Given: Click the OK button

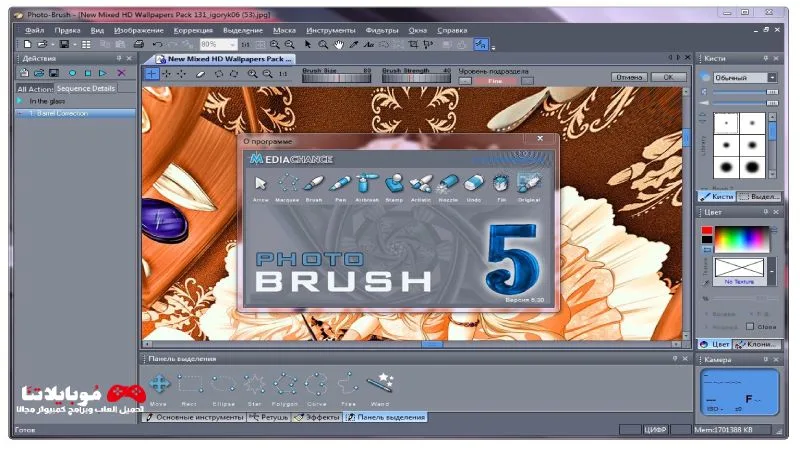Looking at the screenshot, I should pyautogui.click(x=668, y=77).
